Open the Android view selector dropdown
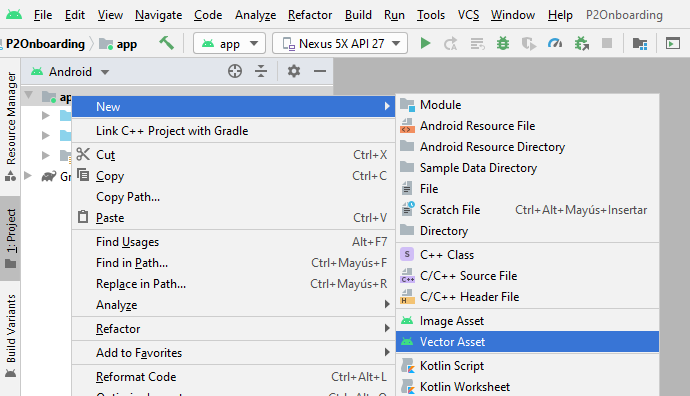The width and height of the screenshot is (690, 396). [x=70, y=72]
